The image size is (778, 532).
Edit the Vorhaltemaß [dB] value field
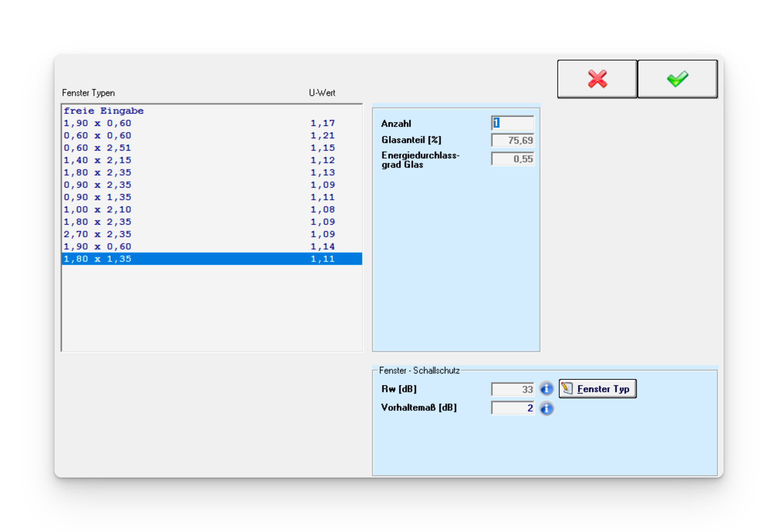(x=513, y=408)
